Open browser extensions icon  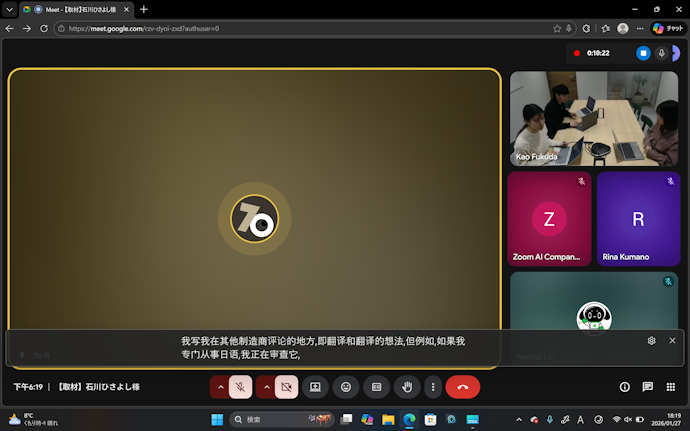586,29
